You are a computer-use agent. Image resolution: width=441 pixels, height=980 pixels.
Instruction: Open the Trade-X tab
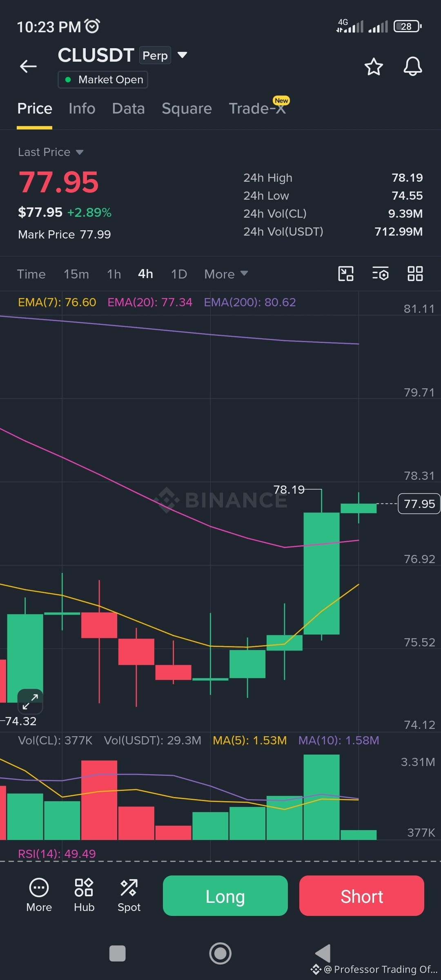point(257,109)
